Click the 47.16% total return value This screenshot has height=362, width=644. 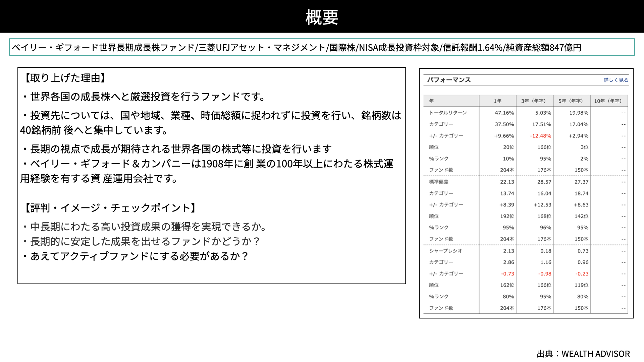504,113
